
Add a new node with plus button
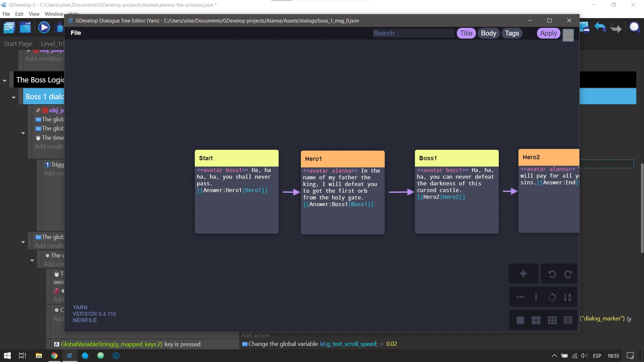click(523, 274)
